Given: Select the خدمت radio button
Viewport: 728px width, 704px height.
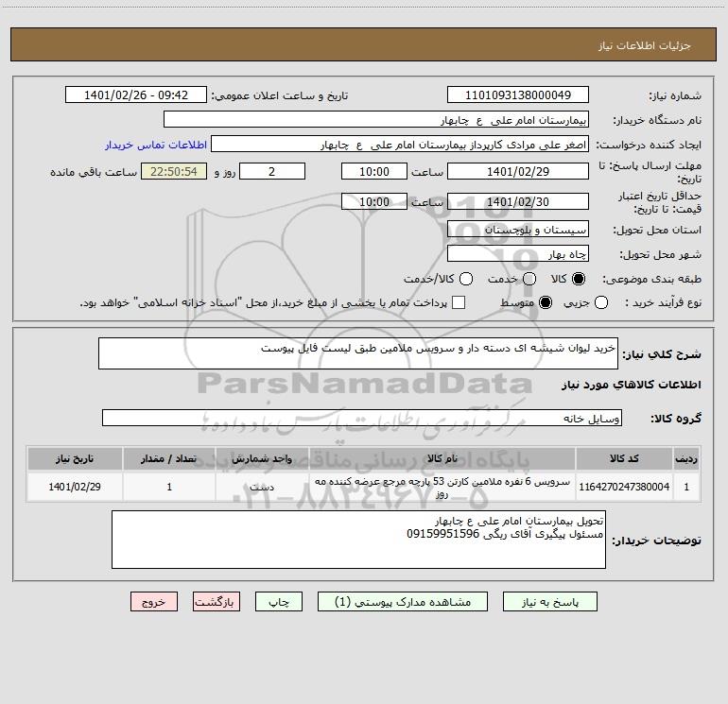Looking at the screenshot, I should pyautogui.click(x=529, y=279).
